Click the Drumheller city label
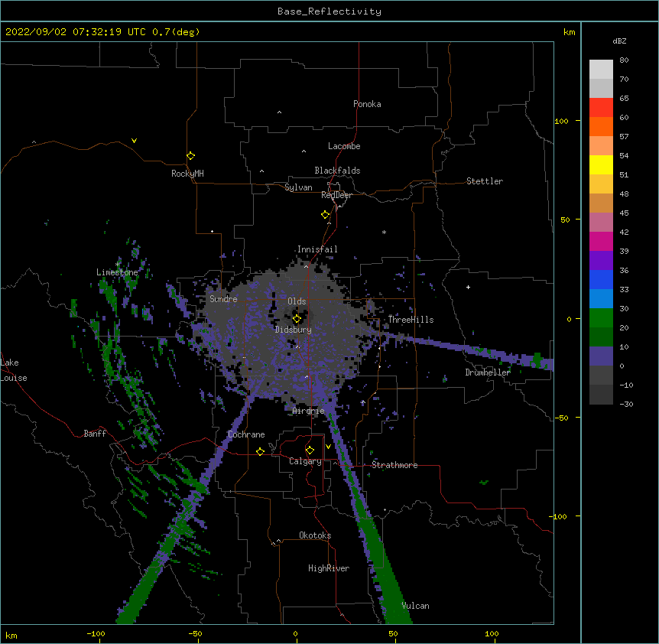This screenshot has width=659, height=644. point(488,372)
